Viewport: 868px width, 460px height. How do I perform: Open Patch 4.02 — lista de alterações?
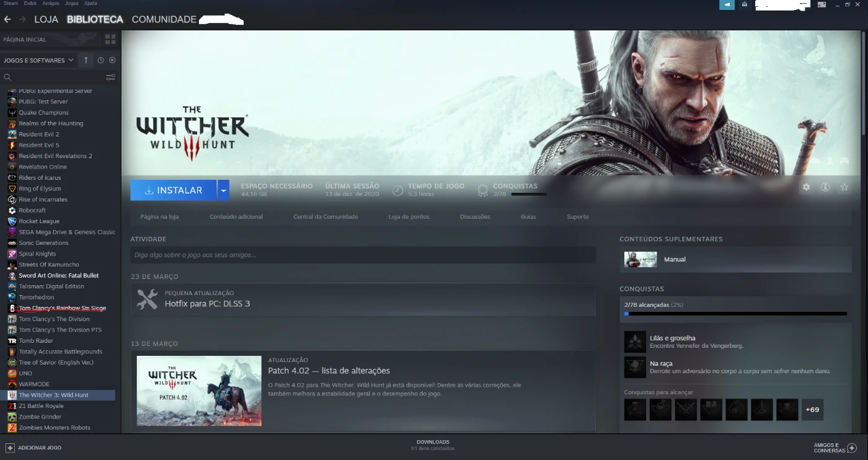coord(329,371)
